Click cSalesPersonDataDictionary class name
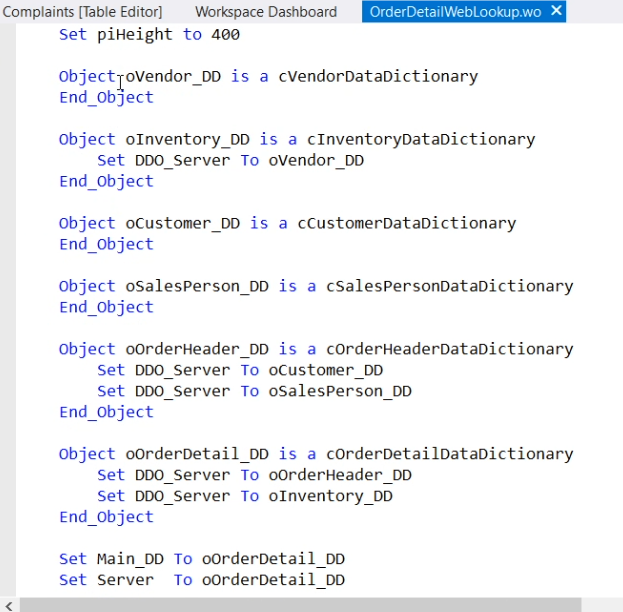Viewport: 623px width, 612px height. tap(449, 286)
